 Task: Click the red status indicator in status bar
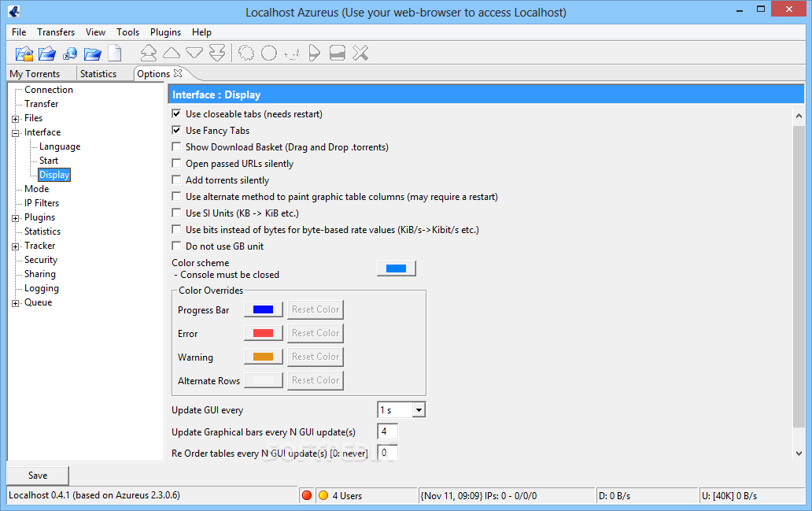pos(307,495)
